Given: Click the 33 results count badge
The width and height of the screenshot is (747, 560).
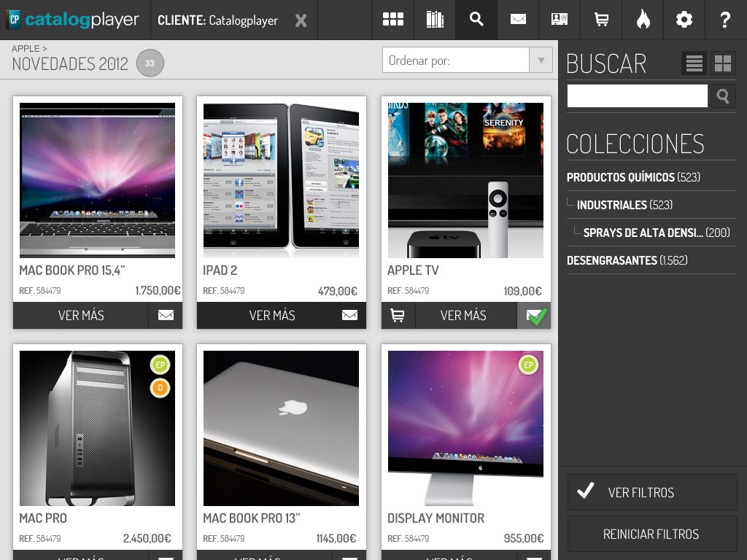Looking at the screenshot, I should point(150,63).
